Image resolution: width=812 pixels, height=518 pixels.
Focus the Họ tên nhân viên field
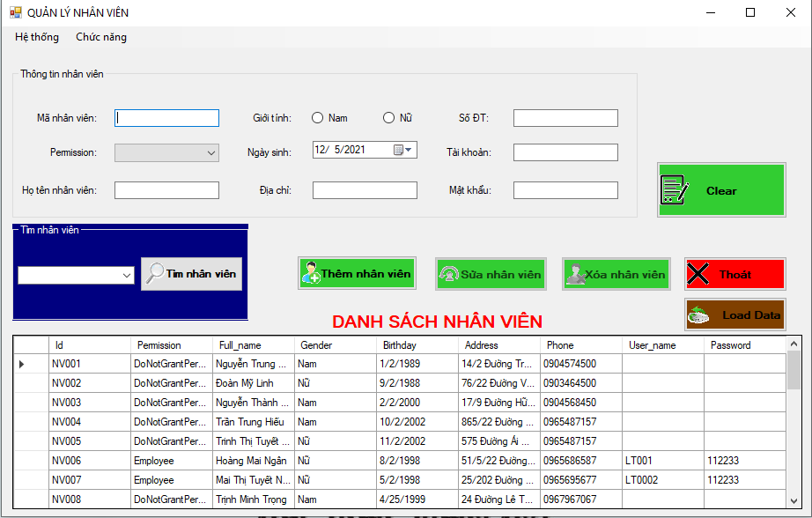(166, 190)
